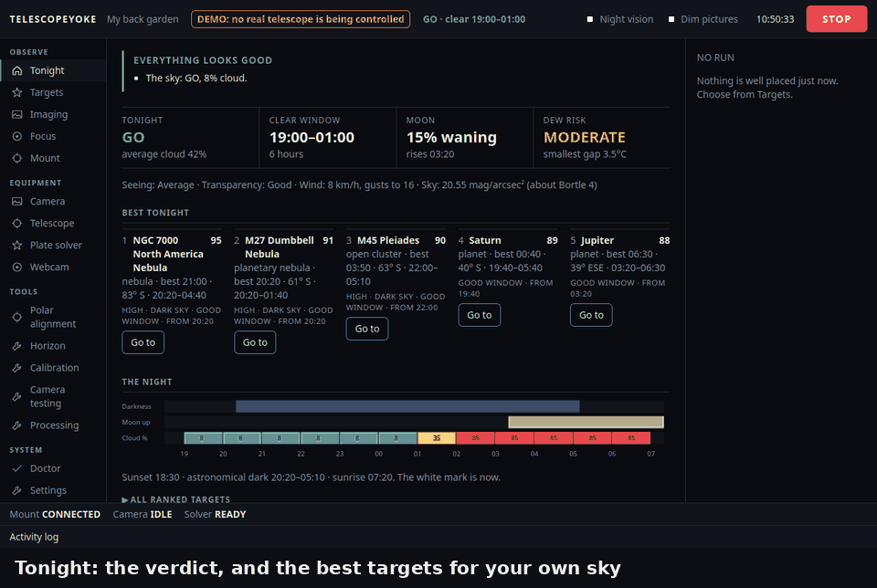Click the Processing wrench icon

17,425
